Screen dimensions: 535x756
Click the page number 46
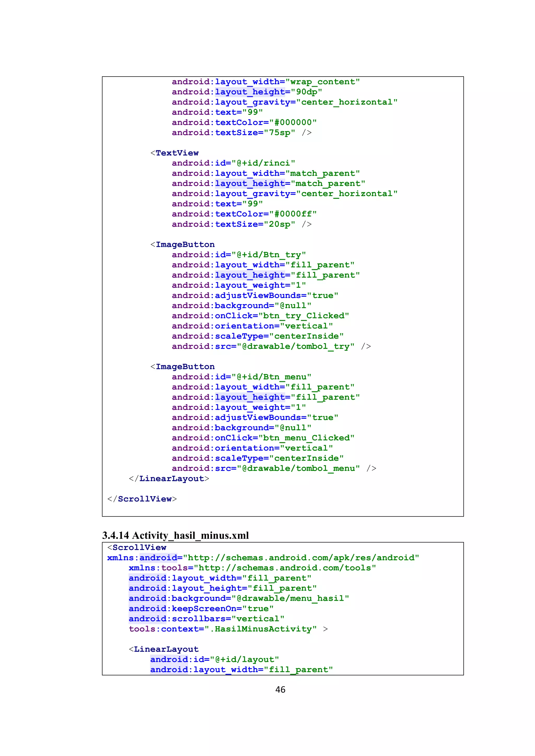(x=280, y=689)
